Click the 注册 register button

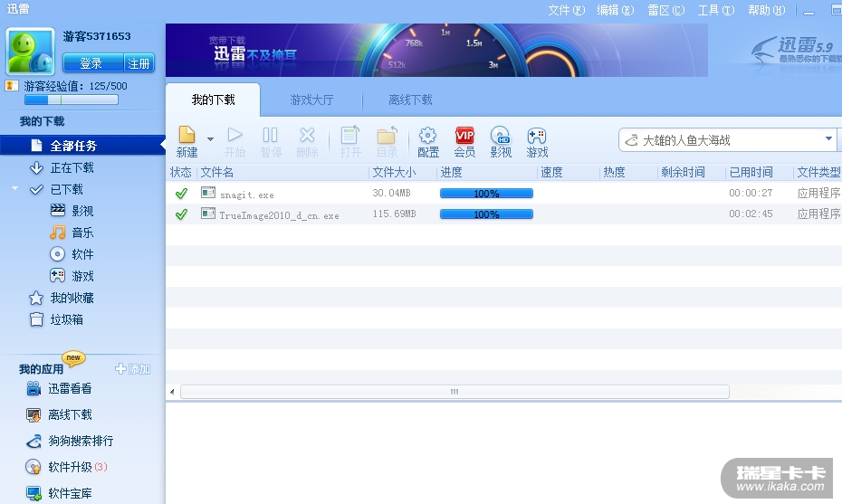(139, 62)
